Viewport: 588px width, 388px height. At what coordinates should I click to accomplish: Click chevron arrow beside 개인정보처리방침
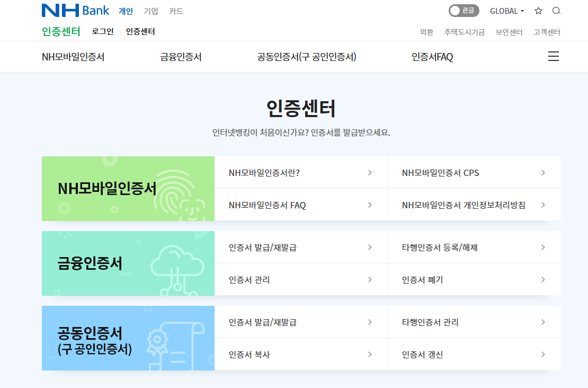click(x=543, y=205)
